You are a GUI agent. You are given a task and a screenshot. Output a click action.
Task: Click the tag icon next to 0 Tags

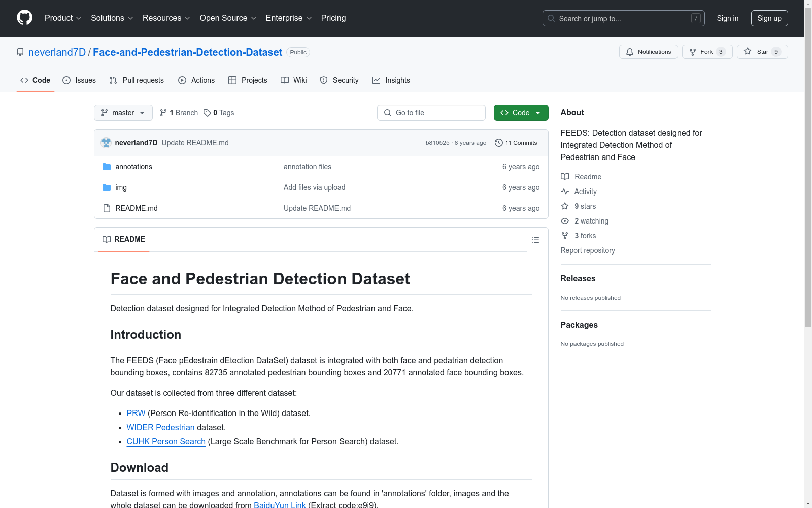tap(207, 113)
